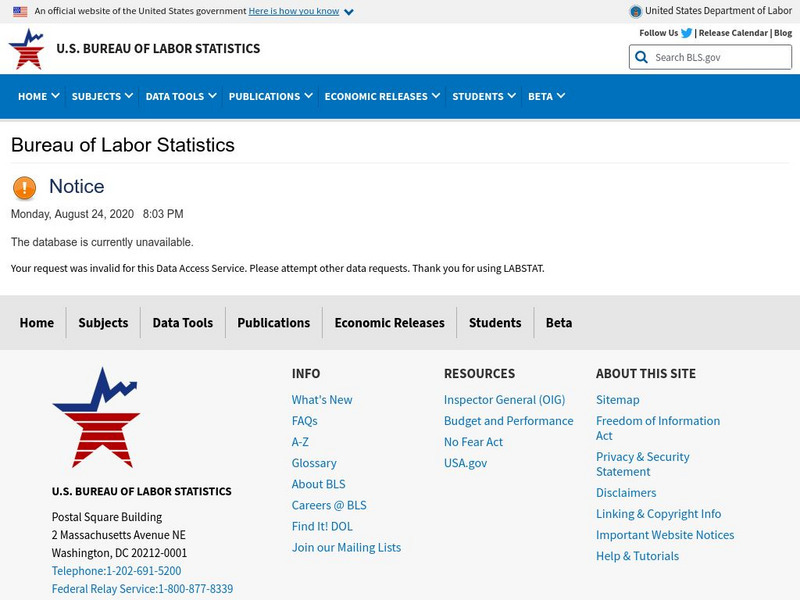Expand the ECONOMIC RELEASES menu chevron
The height and width of the screenshot is (600, 800).
point(436,95)
